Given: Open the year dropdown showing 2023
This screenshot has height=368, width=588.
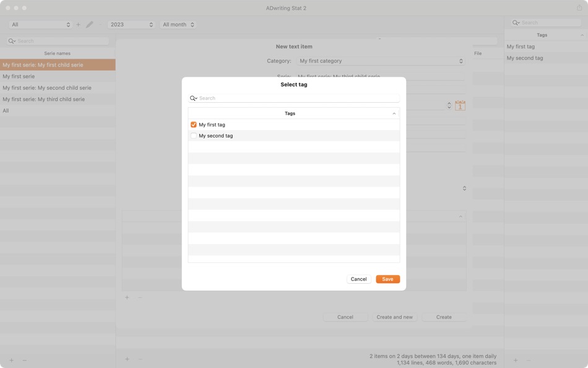Looking at the screenshot, I should [131, 24].
